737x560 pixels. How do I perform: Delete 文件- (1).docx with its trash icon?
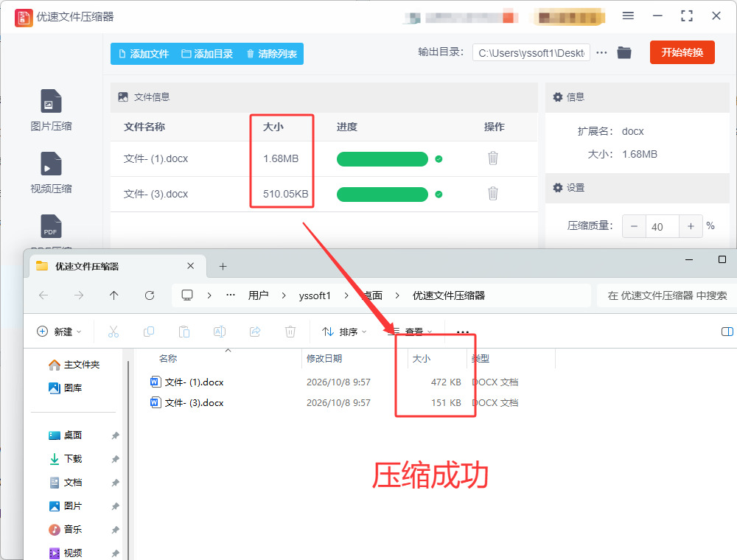[x=492, y=158]
